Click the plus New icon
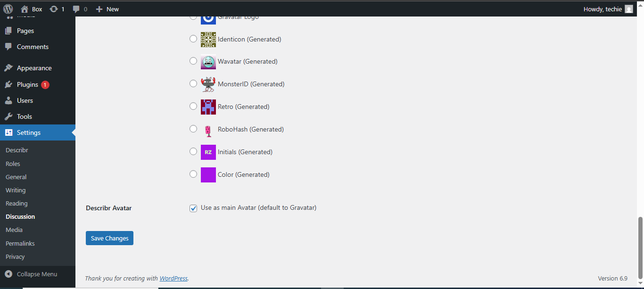The width and height of the screenshot is (644, 289). pos(99,9)
